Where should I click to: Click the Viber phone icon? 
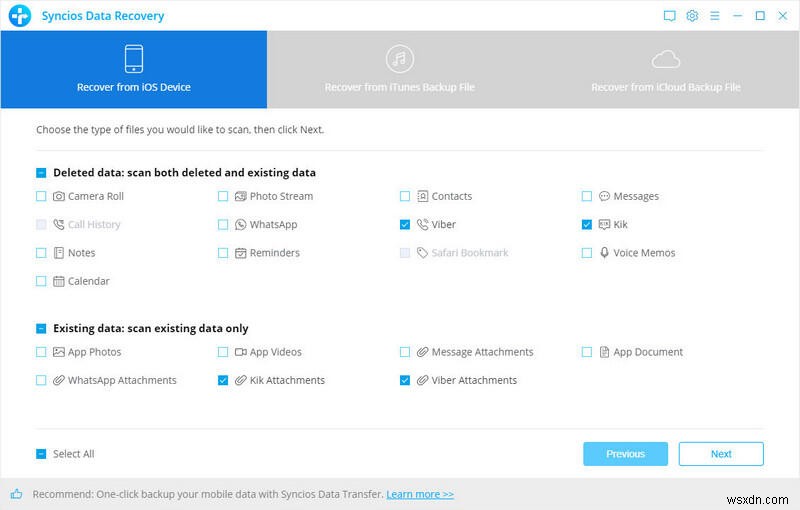[x=422, y=224]
